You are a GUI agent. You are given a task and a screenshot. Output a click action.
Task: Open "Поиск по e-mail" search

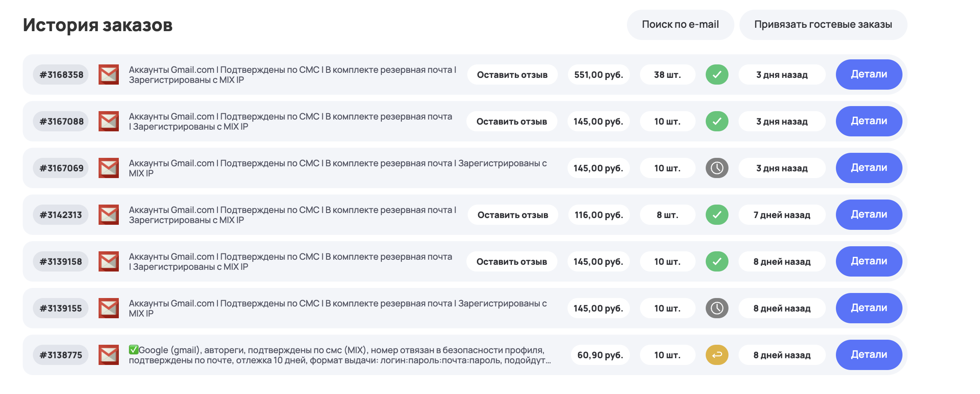point(680,24)
